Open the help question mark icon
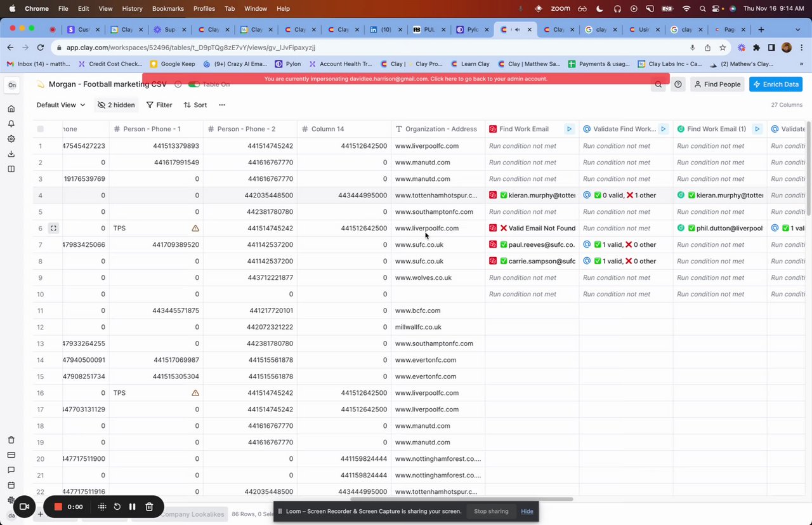 click(678, 84)
